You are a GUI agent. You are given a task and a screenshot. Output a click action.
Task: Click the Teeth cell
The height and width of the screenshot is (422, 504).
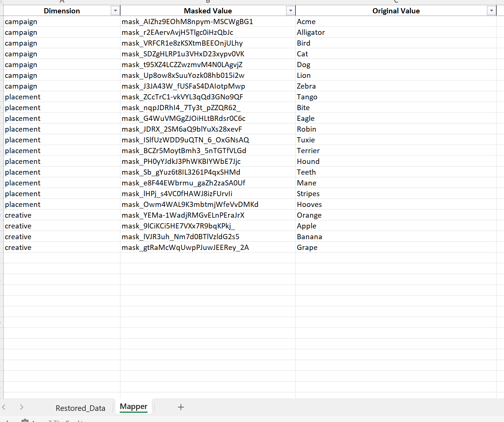[396, 172]
